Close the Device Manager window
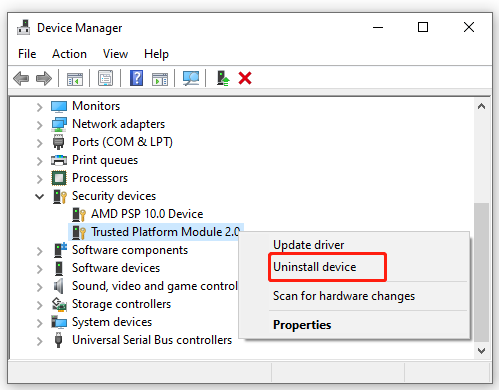 click(469, 27)
